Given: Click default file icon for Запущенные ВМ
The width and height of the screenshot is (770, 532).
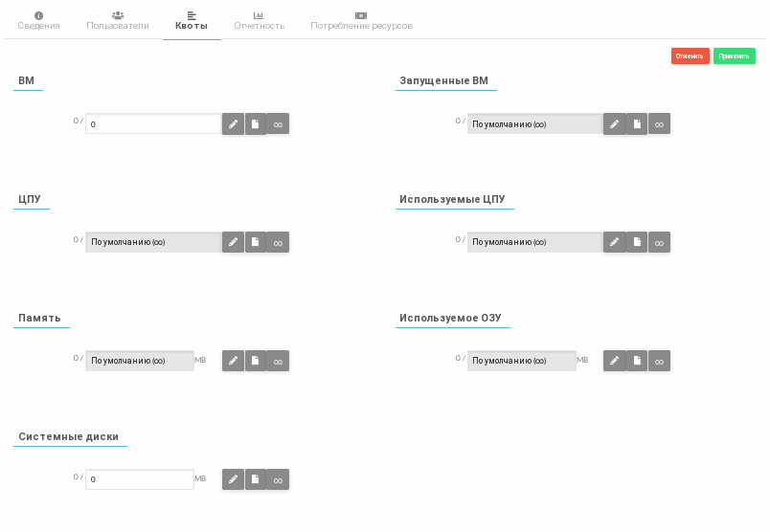Looking at the screenshot, I should tap(637, 124).
